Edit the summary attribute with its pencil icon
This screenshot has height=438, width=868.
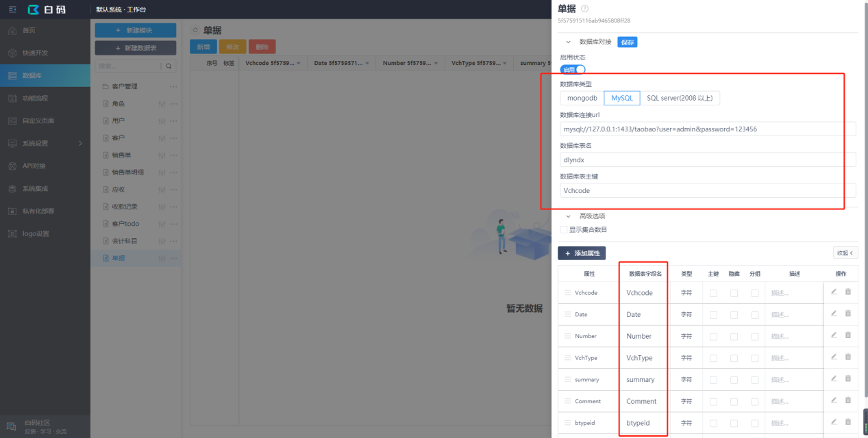834,378
